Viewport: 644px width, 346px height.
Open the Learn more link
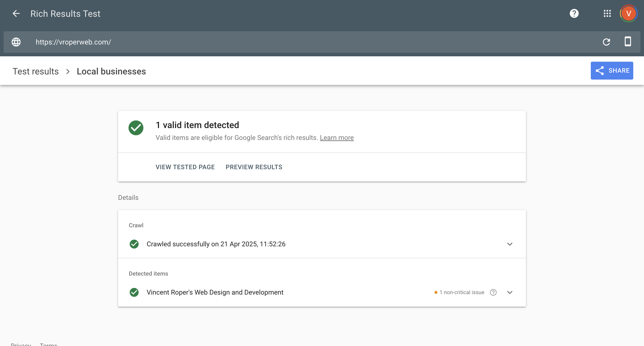coord(337,138)
